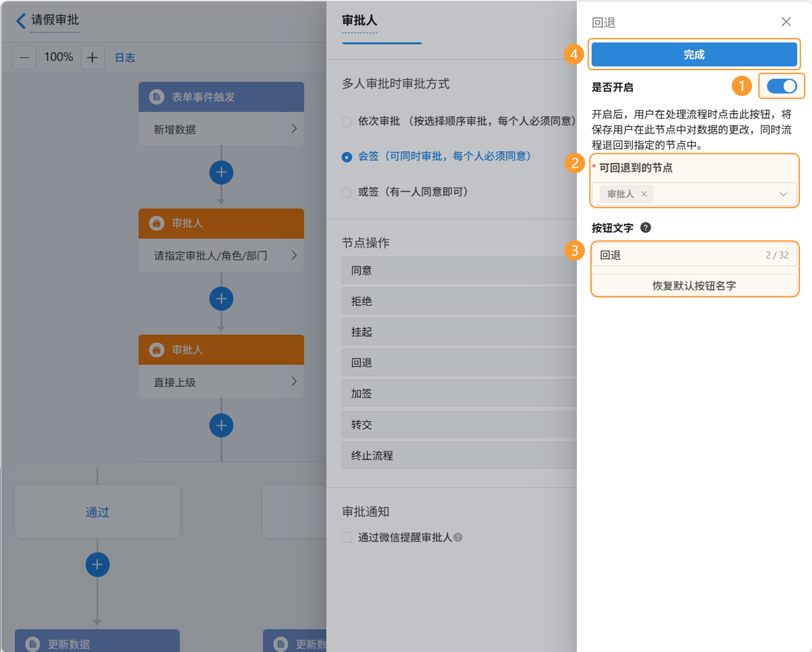
Task: Close the 回退 panel
Action: [x=786, y=22]
